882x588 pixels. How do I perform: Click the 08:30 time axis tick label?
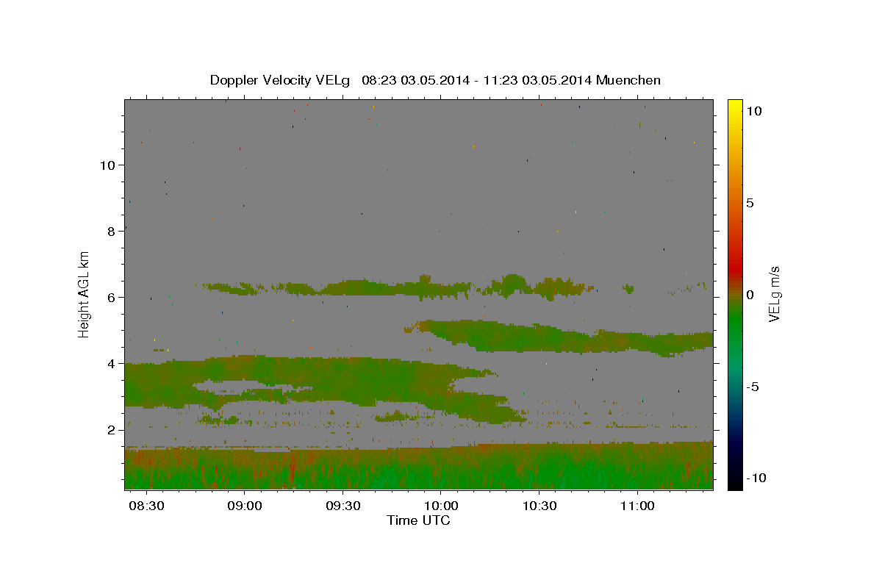point(146,506)
